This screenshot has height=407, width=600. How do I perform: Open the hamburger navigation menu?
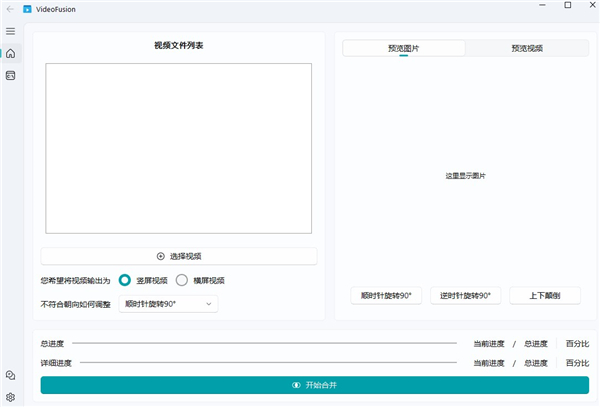coord(10,31)
